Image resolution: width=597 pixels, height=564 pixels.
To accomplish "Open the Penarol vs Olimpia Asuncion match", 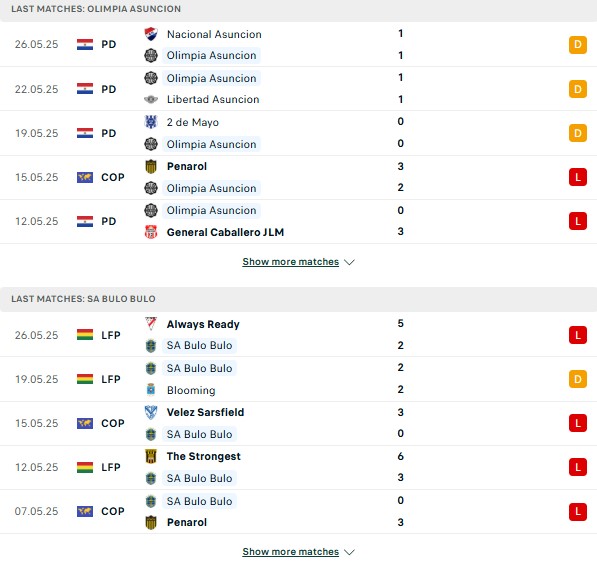I will point(298,177).
